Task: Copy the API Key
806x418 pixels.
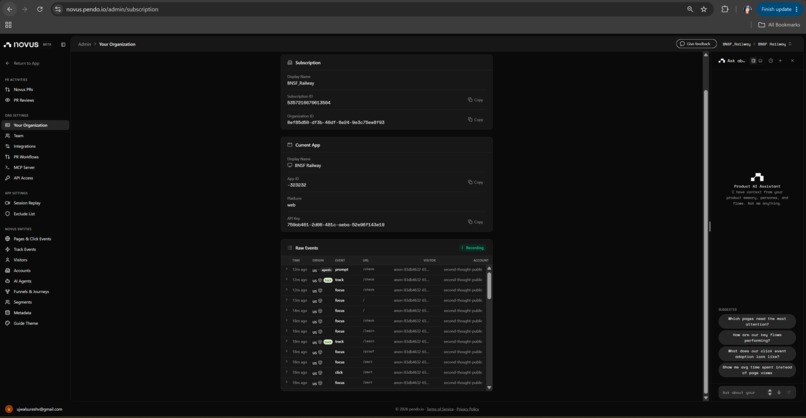Action: point(475,222)
